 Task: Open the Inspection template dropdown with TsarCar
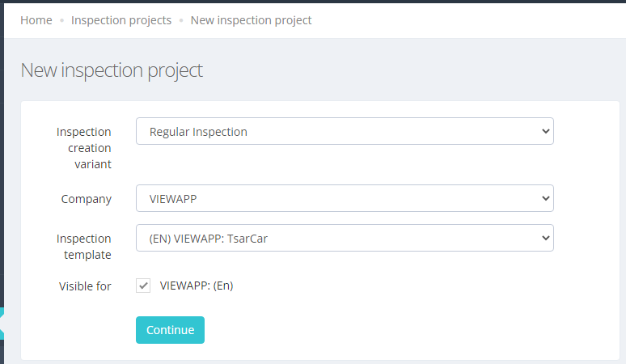click(x=345, y=238)
